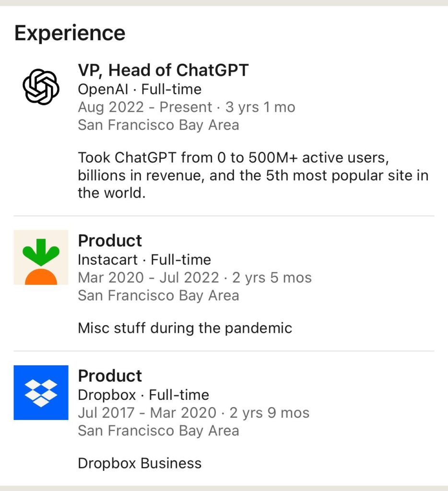The image size is (448, 491).
Task: Click the divider between OpenAI and Instacart entries
Action: 224,216
